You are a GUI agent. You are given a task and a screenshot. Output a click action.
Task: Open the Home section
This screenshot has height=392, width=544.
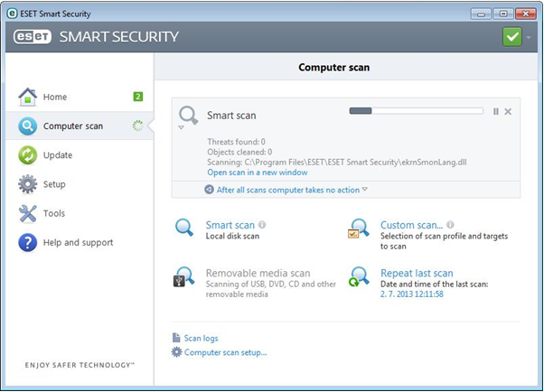point(55,97)
